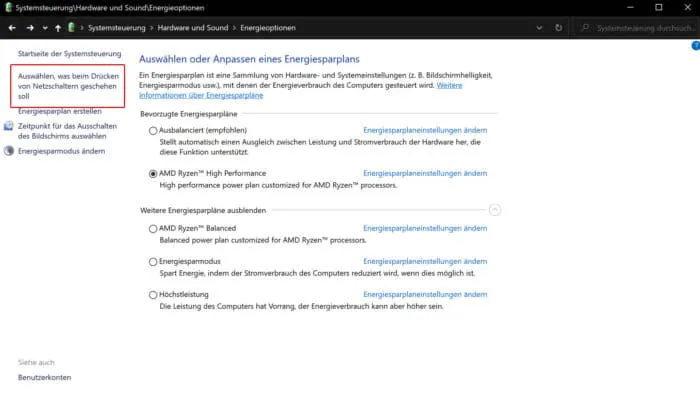Select Ausbalanciert (empfohlen) plan

tap(153, 131)
